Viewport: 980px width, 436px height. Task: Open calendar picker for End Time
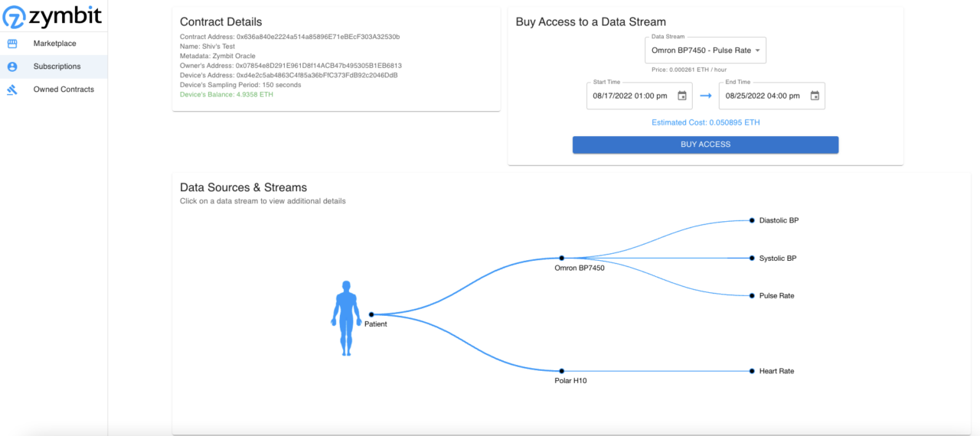[815, 96]
